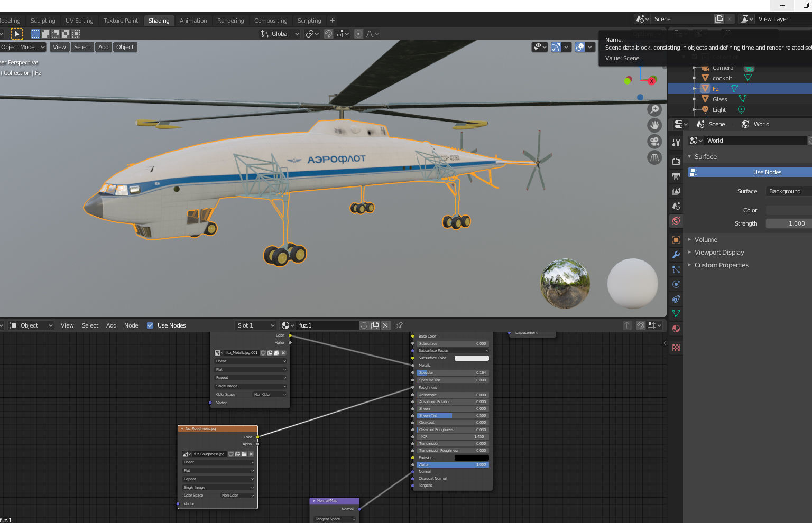The height and width of the screenshot is (523, 812).
Task: Switch orthographic/perspective grid icon
Action: tap(654, 157)
